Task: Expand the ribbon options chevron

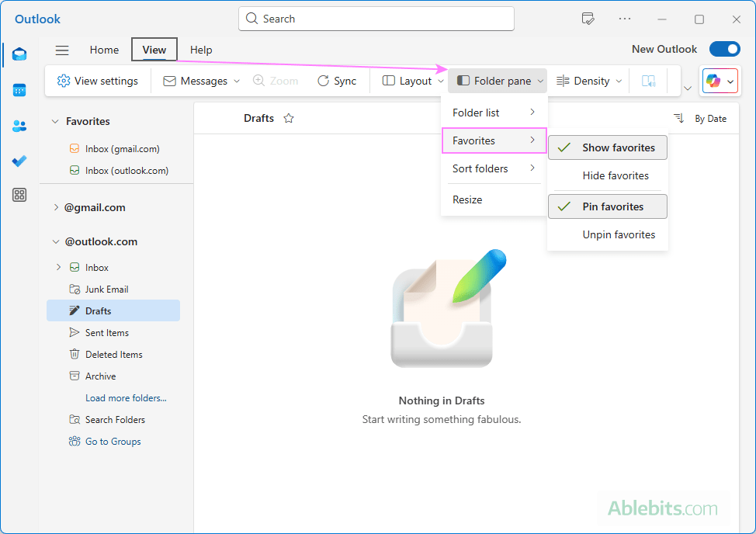Action: (x=688, y=88)
